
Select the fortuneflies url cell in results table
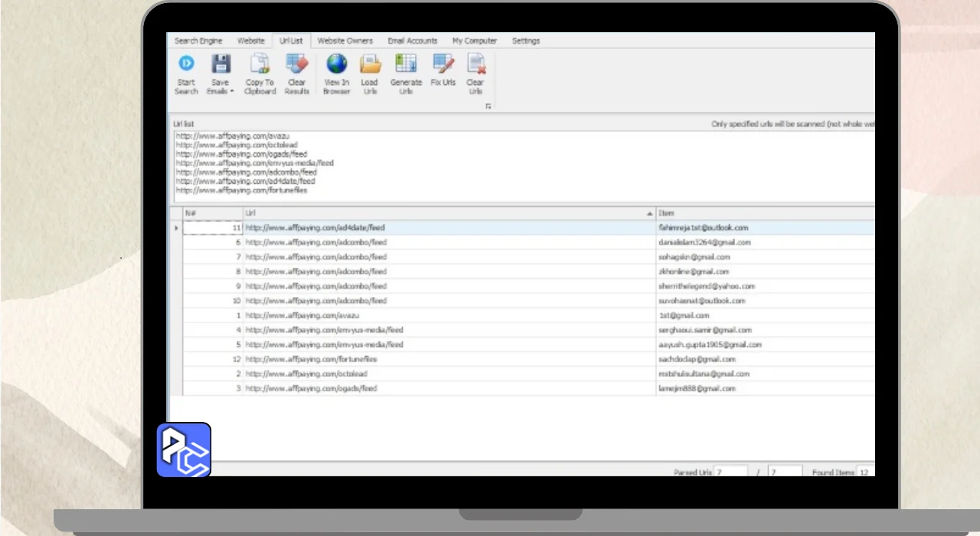449,359
